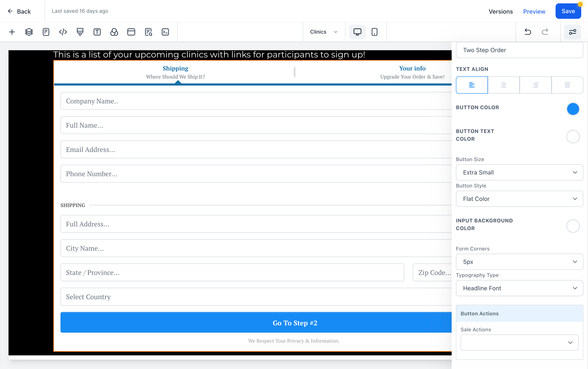
Task: Click the plus add element icon
Action: tap(12, 32)
